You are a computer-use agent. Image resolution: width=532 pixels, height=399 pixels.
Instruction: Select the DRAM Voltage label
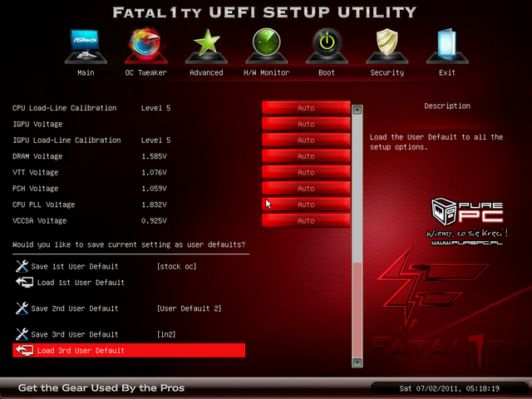coord(37,156)
